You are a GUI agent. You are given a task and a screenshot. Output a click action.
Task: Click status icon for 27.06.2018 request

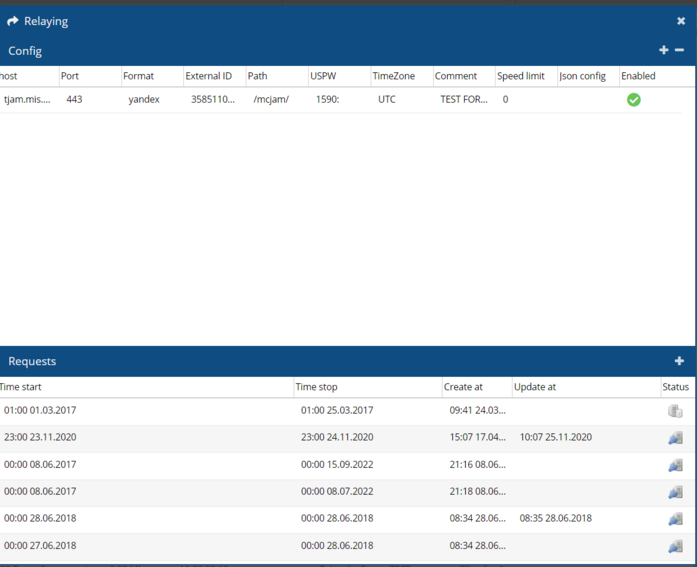675,546
